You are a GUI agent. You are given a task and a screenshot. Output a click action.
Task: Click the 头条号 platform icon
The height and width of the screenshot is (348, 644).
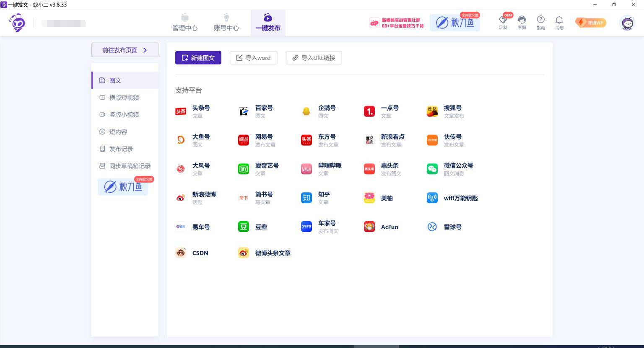click(x=181, y=111)
